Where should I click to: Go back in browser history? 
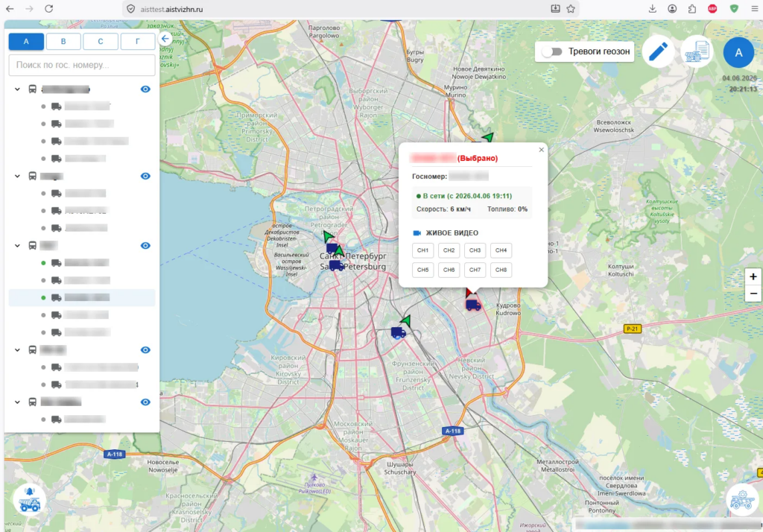tap(10, 9)
